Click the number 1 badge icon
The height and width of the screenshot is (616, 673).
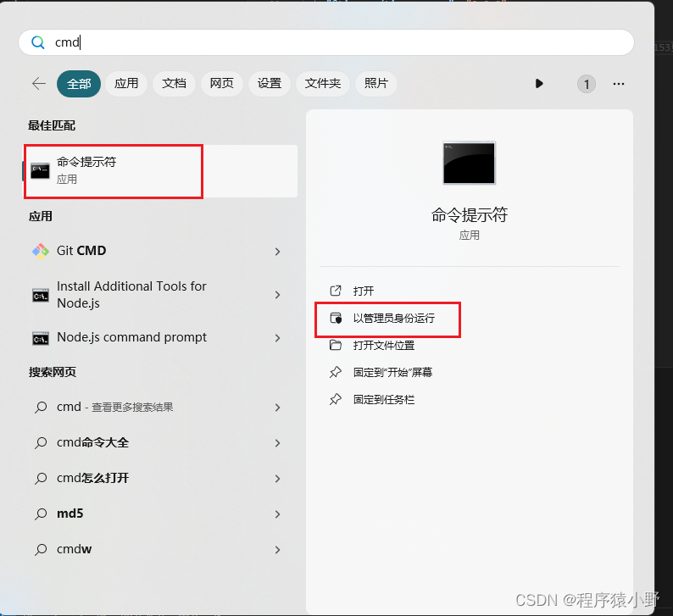pos(586,84)
